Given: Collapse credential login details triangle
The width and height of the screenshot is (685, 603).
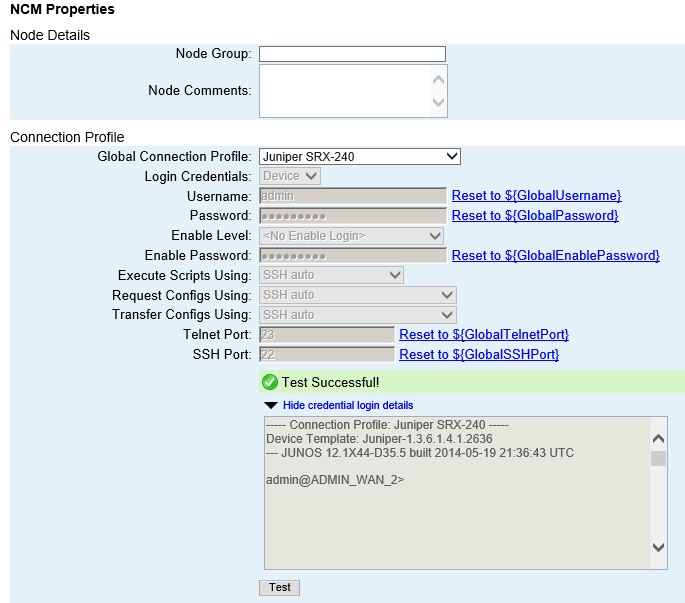Looking at the screenshot, I should coord(271,405).
